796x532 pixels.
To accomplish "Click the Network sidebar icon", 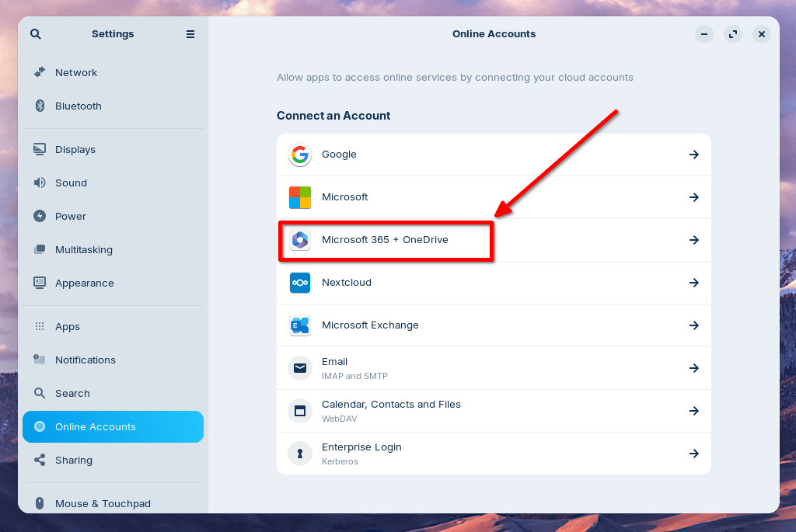I will click(40, 72).
